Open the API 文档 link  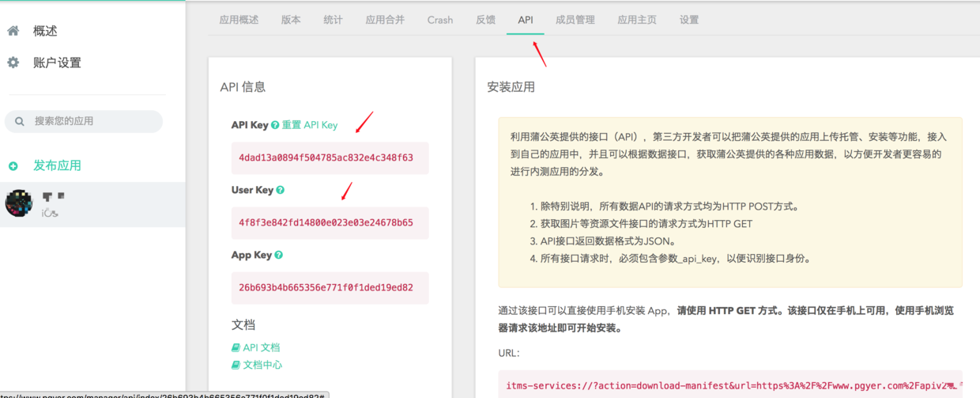[x=261, y=347]
